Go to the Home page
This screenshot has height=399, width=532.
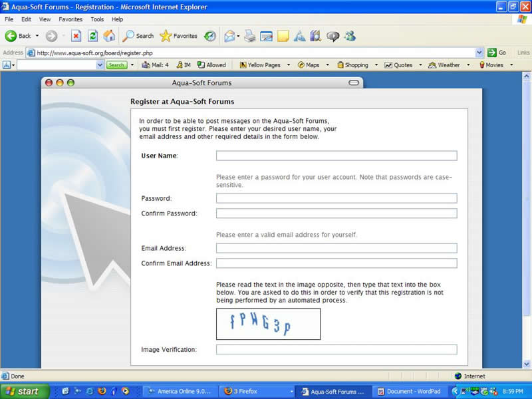tap(109, 36)
